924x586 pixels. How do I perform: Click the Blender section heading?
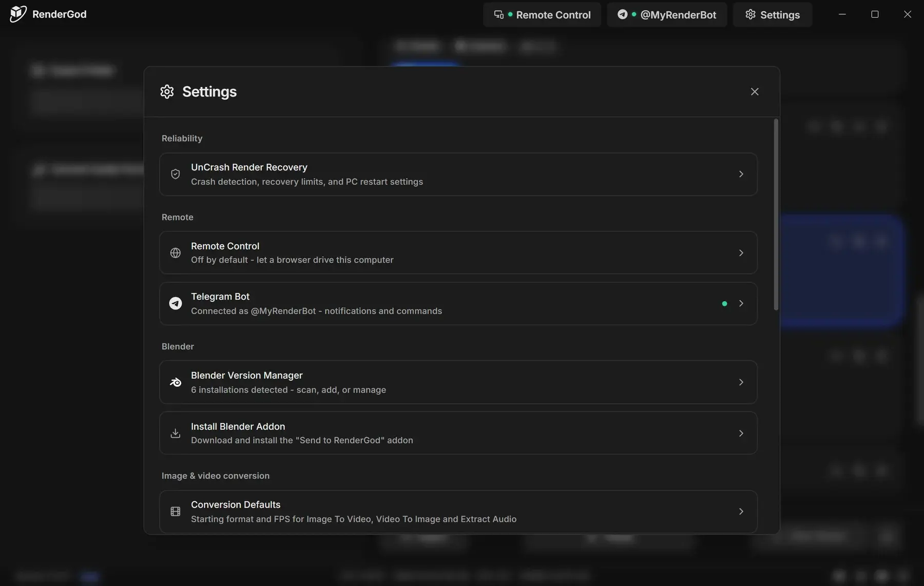(x=178, y=346)
